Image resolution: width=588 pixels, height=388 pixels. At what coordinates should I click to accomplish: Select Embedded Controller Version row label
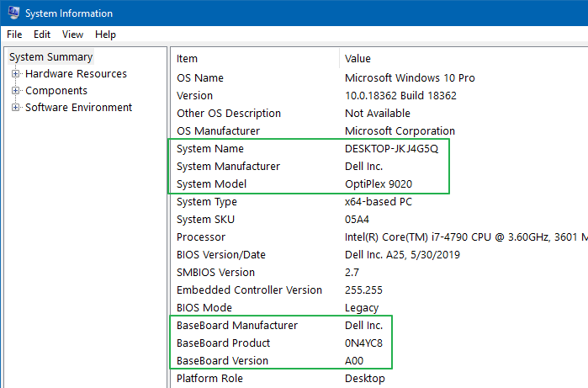(x=249, y=290)
